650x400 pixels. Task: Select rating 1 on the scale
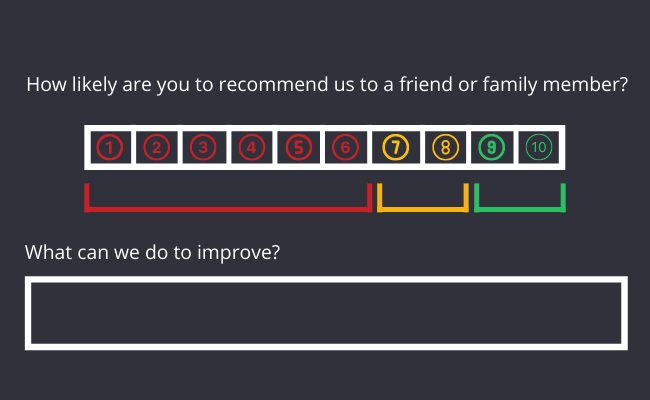[x=109, y=148]
